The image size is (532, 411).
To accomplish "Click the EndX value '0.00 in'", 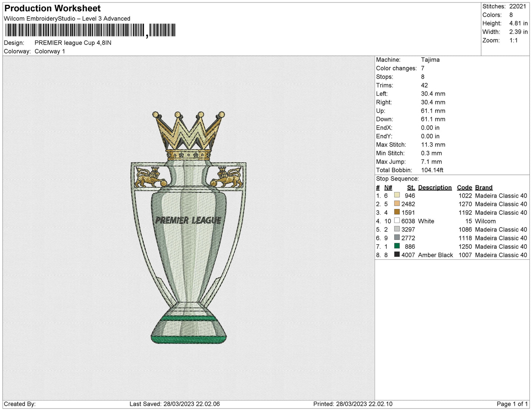I will pos(430,128).
